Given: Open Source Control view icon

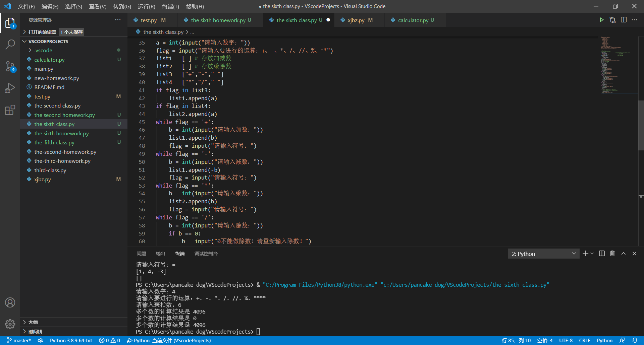Looking at the screenshot, I should click(x=10, y=66).
